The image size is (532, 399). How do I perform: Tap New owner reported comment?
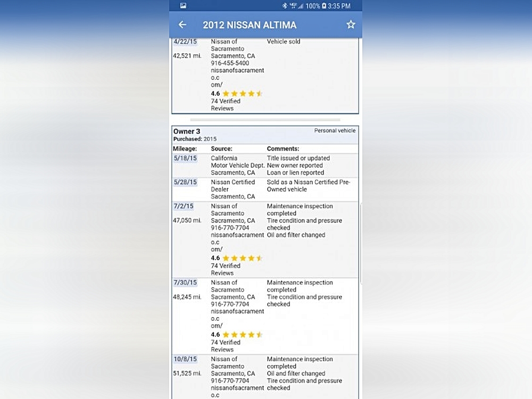295,165
